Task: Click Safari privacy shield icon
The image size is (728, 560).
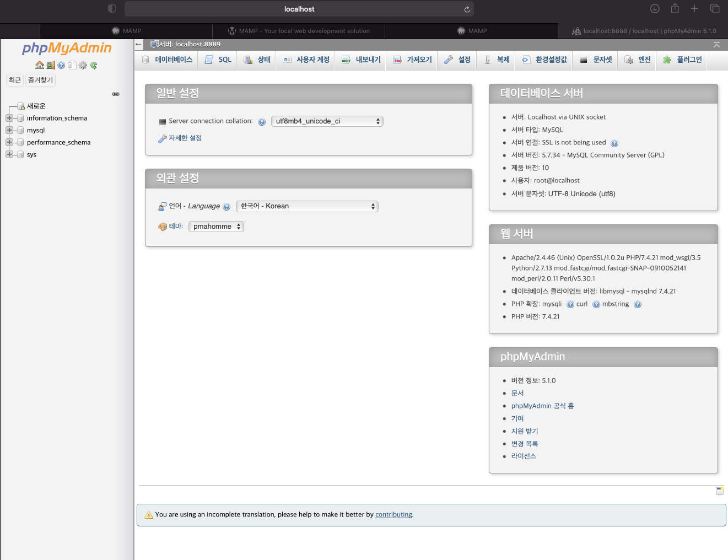Action: [x=112, y=9]
